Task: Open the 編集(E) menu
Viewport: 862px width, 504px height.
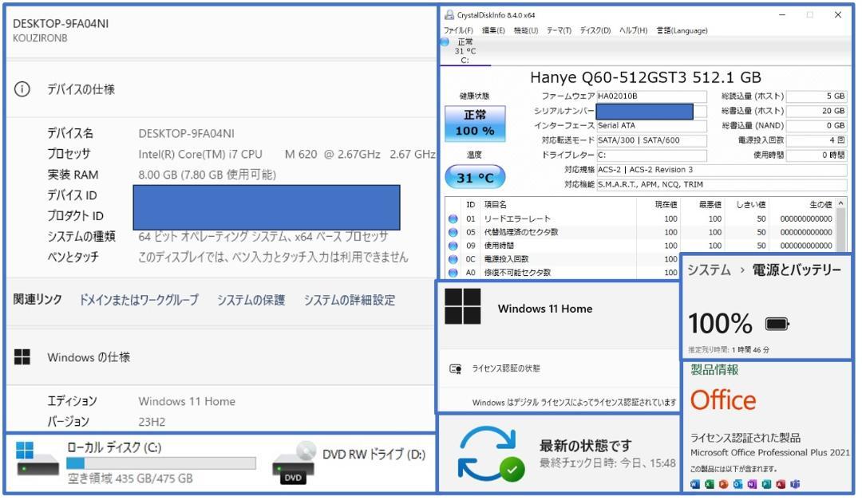Action: [493, 31]
